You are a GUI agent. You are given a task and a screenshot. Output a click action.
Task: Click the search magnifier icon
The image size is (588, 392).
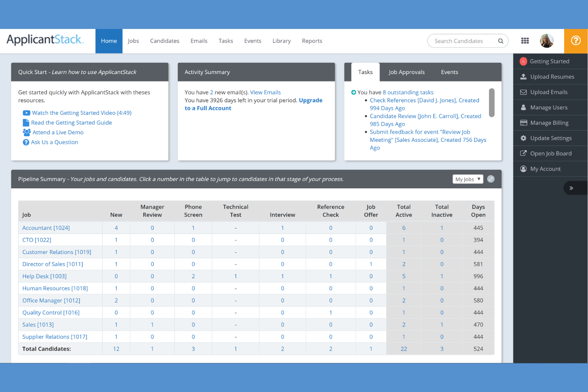[501, 41]
